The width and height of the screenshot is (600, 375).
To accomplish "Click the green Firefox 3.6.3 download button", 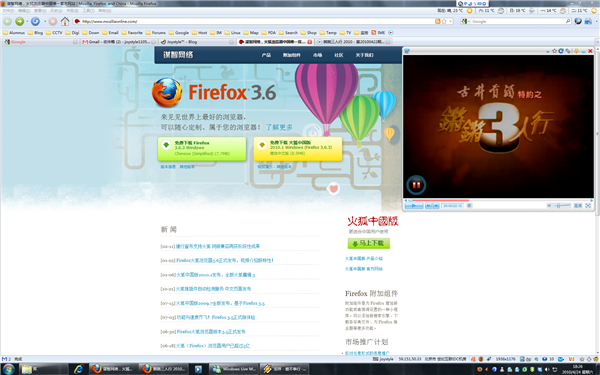I will [x=202, y=148].
